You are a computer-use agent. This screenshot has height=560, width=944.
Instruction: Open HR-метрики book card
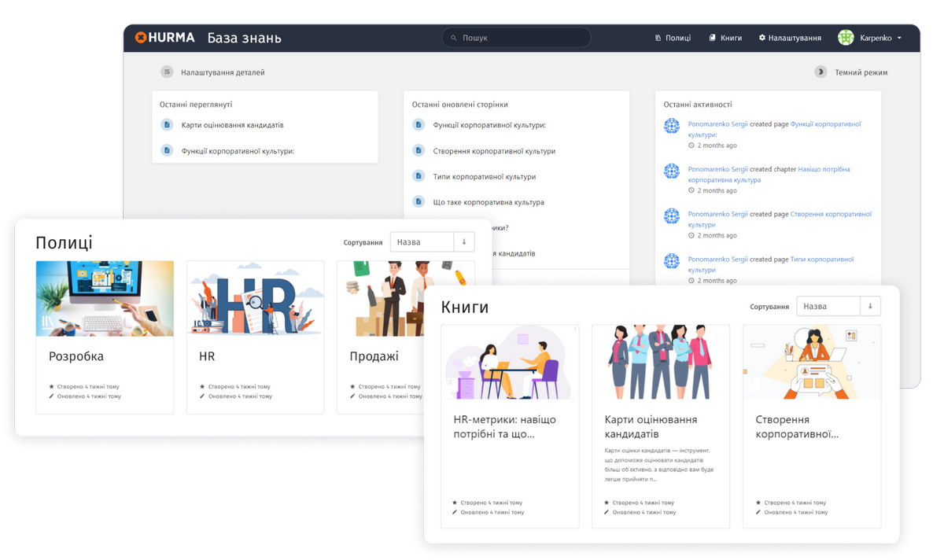click(x=510, y=426)
